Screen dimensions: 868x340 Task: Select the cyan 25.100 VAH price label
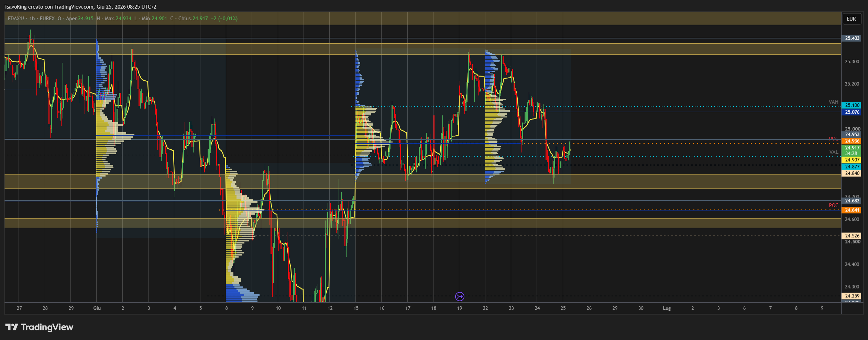(851, 105)
